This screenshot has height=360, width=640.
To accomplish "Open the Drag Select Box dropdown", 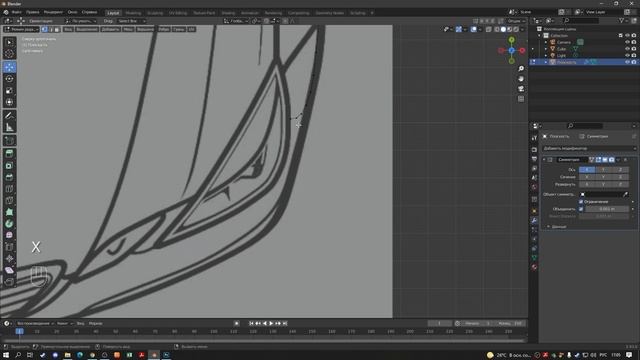I will pyautogui.click(x=131, y=21).
